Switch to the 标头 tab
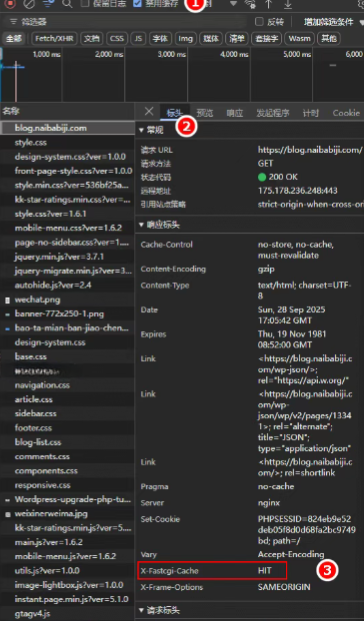The width and height of the screenshot is (364, 621). coord(175,113)
